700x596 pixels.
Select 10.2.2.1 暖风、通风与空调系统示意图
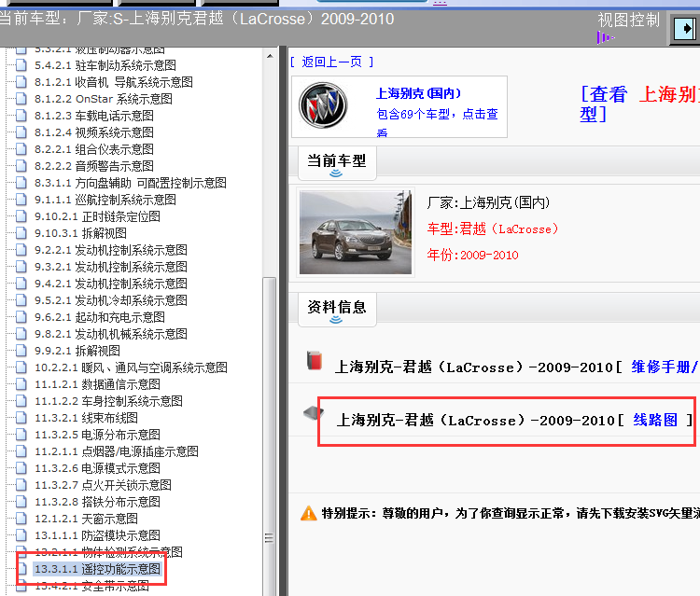coord(132,367)
